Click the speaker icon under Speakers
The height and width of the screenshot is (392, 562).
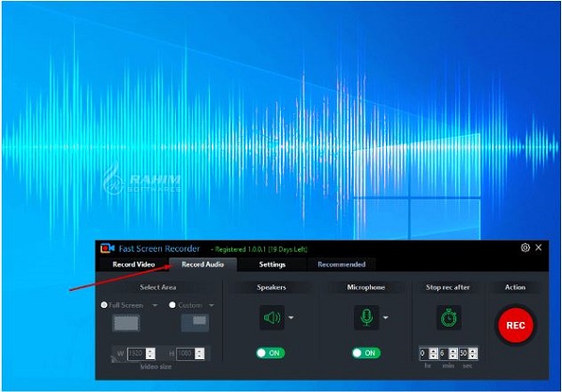272,317
